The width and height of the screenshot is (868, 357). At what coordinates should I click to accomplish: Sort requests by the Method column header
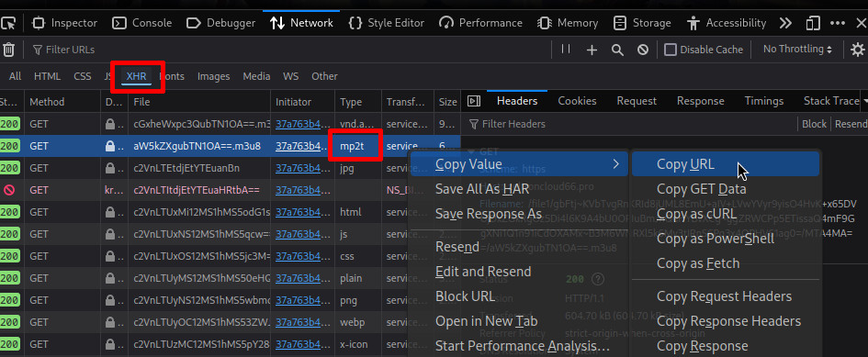point(62,102)
